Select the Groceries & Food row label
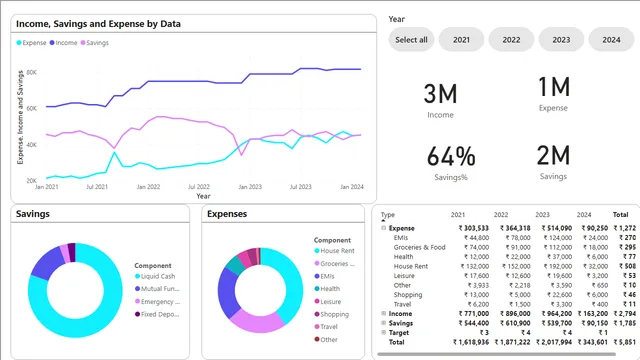Viewport: 640px width, 360px height. point(420,247)
